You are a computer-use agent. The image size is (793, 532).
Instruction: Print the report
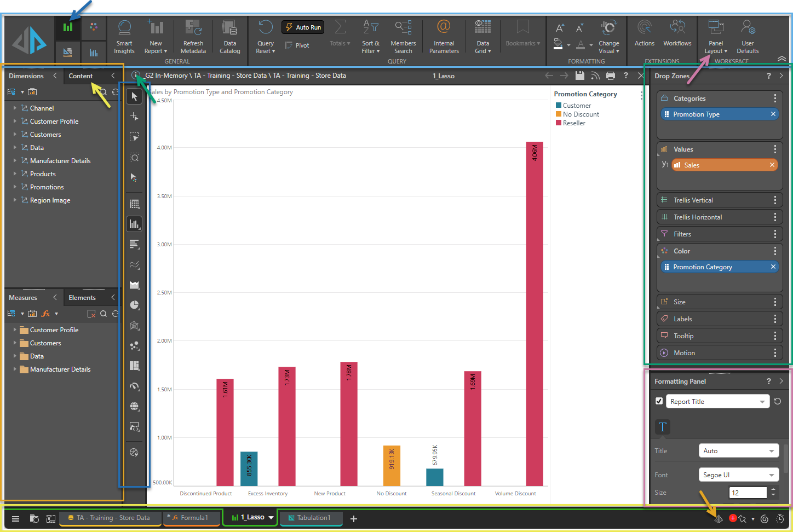(x=611, y=76)
